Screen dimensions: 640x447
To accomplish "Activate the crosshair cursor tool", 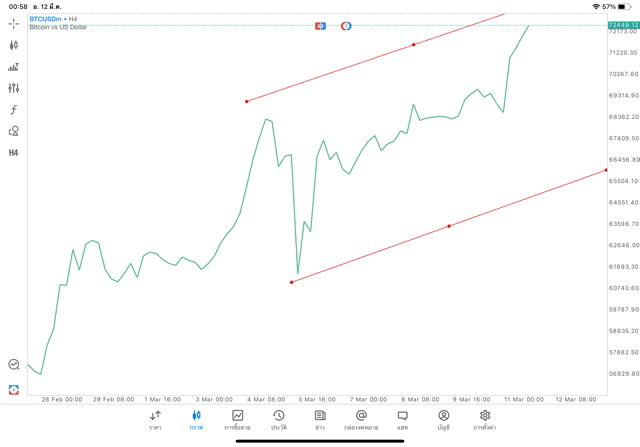I will (x=13, y=23).
